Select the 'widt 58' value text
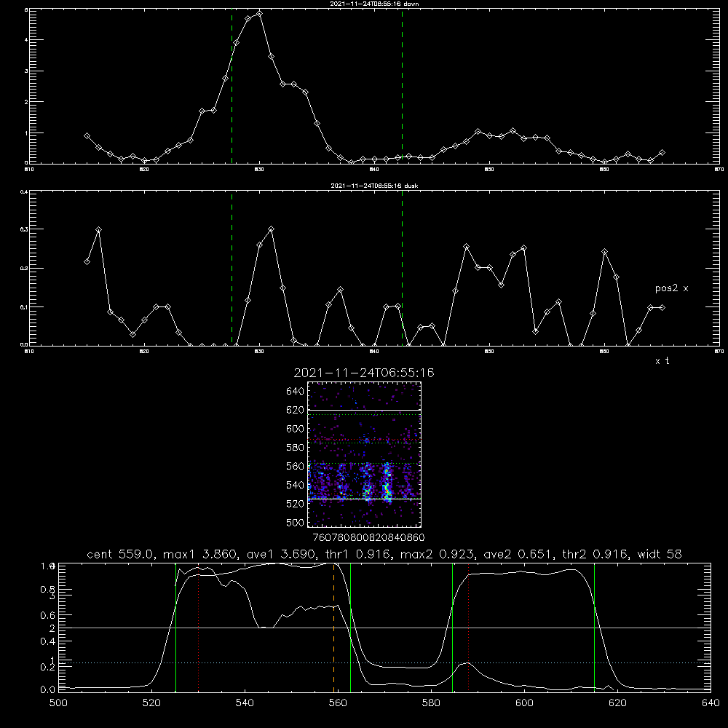 [660, 554]
